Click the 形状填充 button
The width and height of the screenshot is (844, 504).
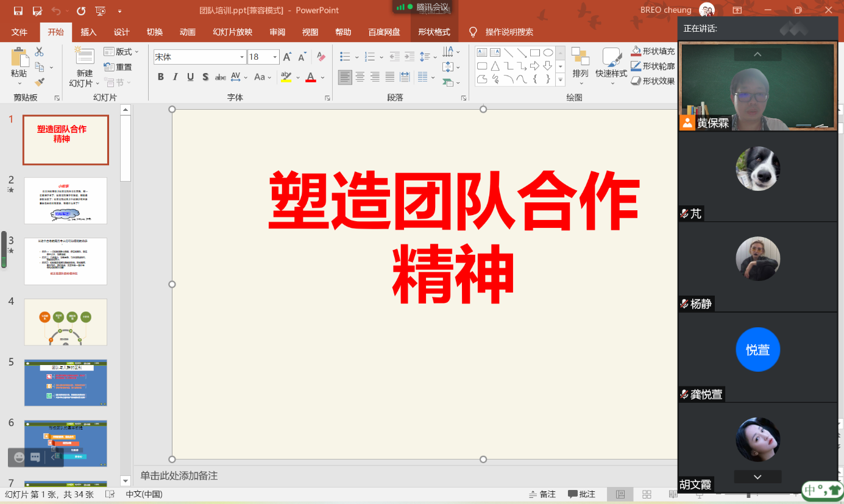(x=653, y=52)
